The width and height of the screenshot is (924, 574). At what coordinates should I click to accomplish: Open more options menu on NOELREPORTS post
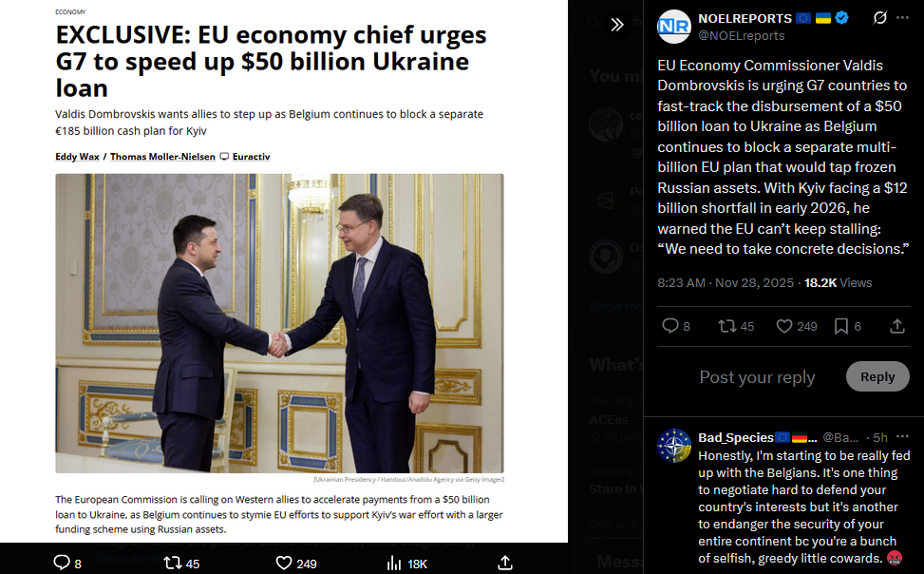coord(902,18)
